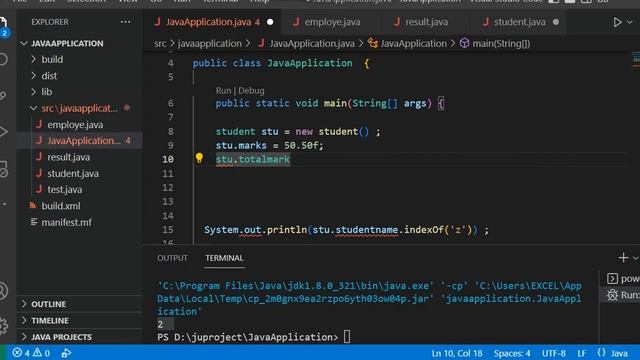Open Run and Debug view icon
640x360 pixels.
pos(3,132)
